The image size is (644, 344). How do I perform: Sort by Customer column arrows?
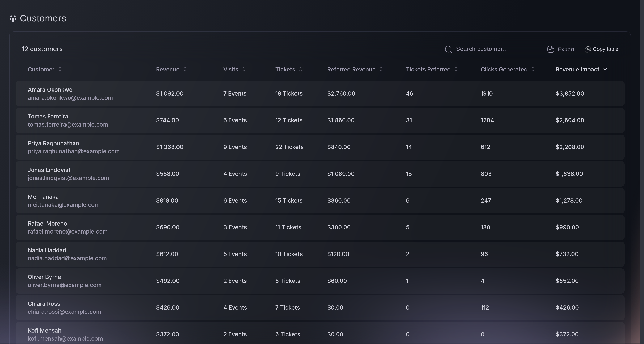[60, 69]
